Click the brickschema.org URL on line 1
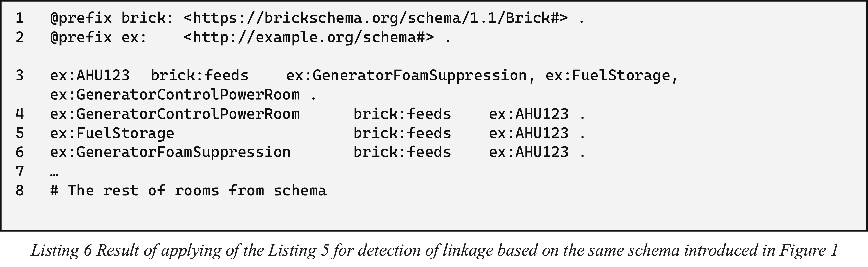This screenshot has height=267, width=868. coord(376,18)
